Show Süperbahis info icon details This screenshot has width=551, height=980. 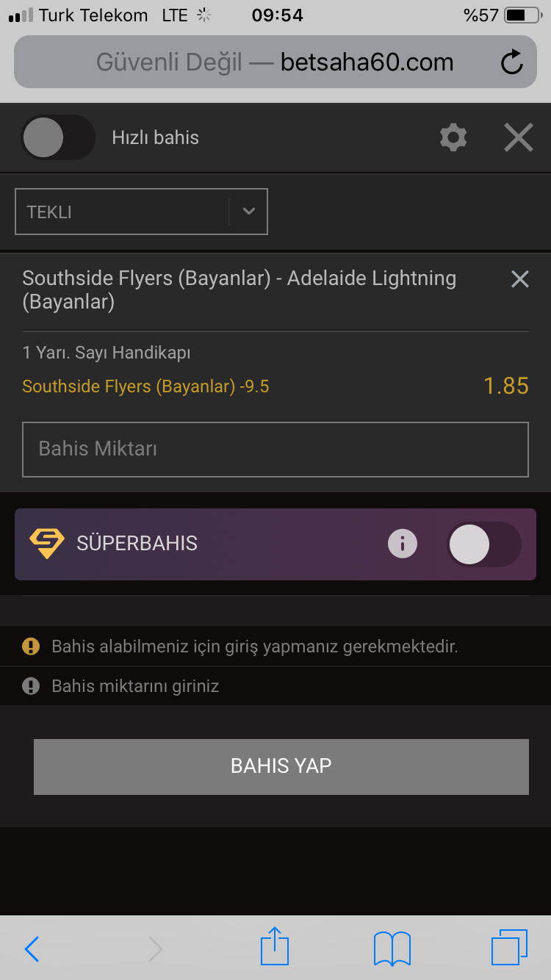403,544
